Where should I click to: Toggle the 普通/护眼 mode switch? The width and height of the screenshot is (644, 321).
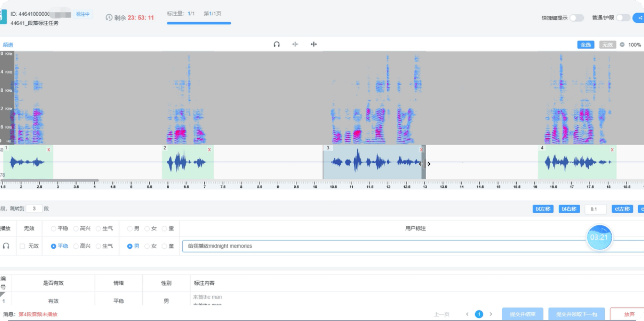pos(623,18)
